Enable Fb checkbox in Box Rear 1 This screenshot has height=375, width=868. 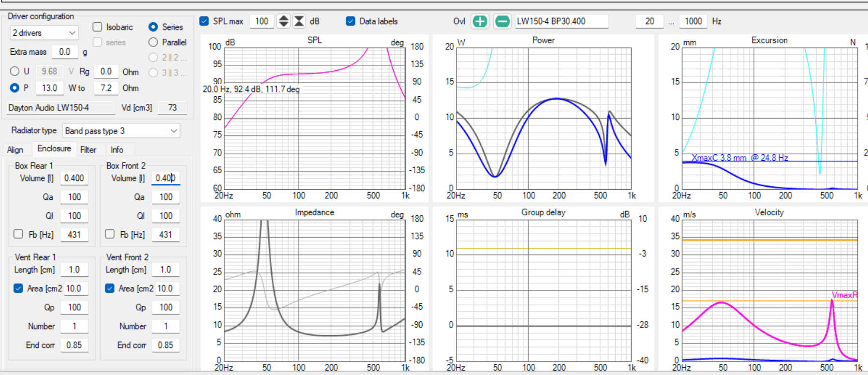click(18, 234)
